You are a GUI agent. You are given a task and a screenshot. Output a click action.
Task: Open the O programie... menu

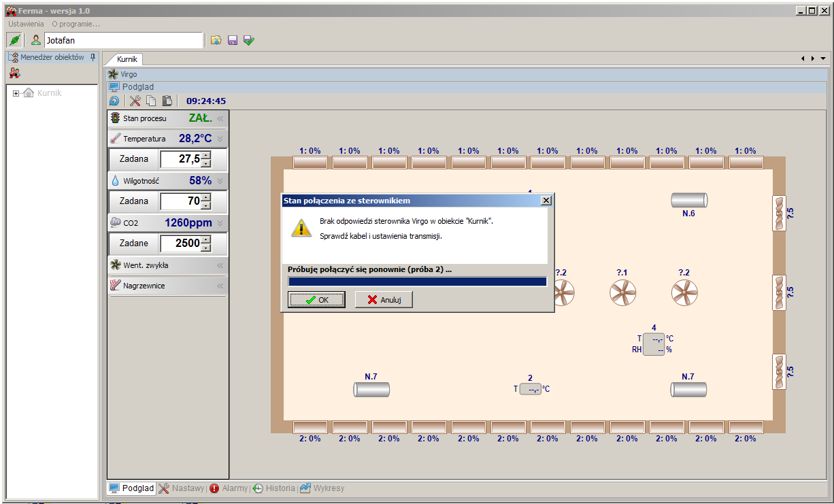76,24
